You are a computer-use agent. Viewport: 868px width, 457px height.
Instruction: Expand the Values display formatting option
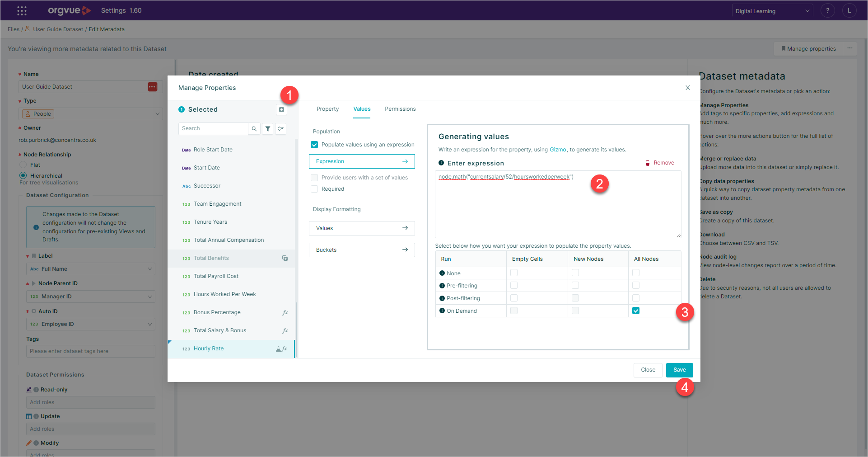click(x=362, y=228)
